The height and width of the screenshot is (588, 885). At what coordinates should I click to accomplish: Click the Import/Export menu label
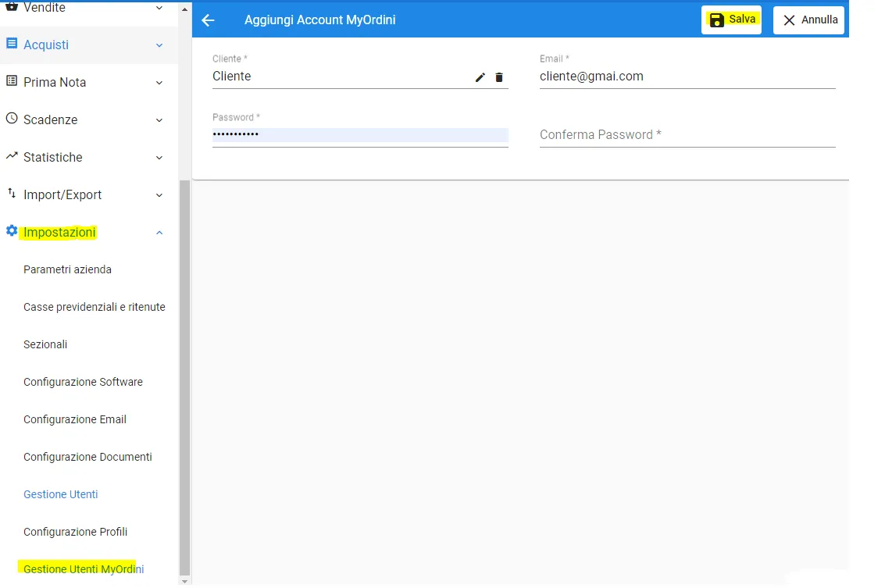[x=62, y=194]
